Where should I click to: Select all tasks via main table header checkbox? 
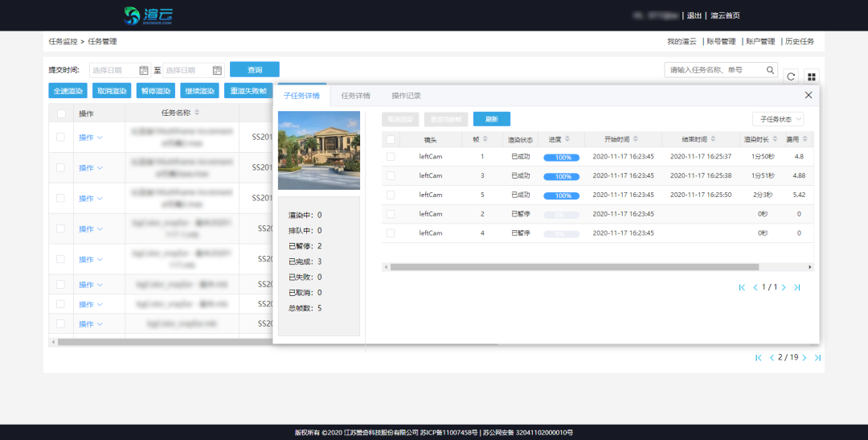(61, 113)
